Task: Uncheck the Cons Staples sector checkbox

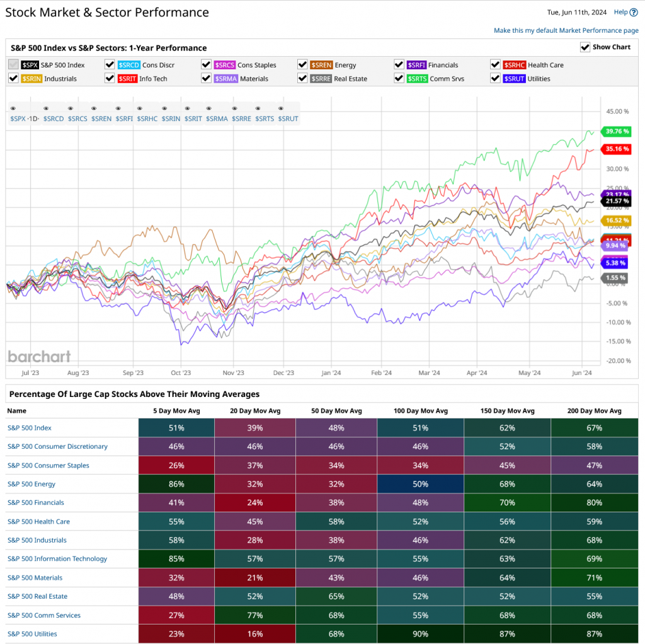Action: [x=206, y=65]
